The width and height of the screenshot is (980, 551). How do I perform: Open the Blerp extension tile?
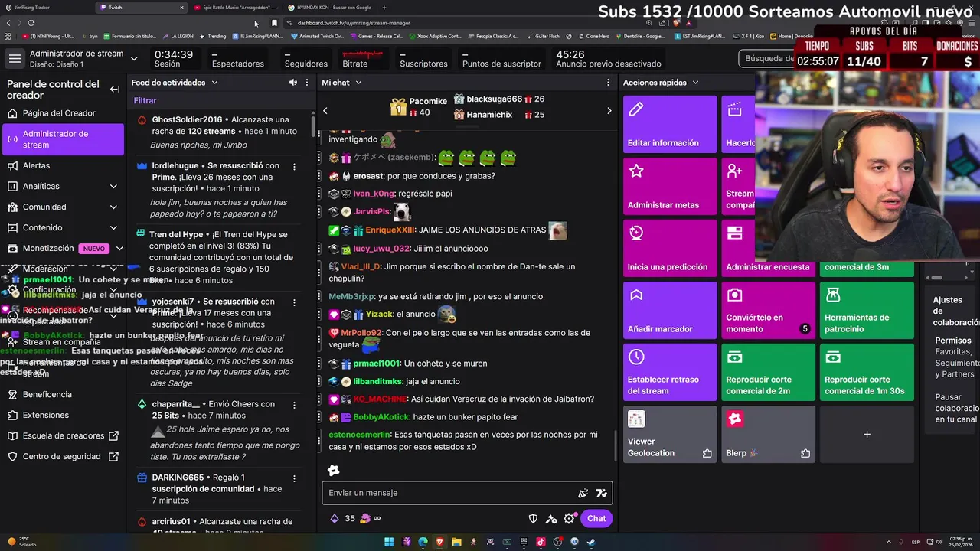pyautogui.click(x=768, y=434)
